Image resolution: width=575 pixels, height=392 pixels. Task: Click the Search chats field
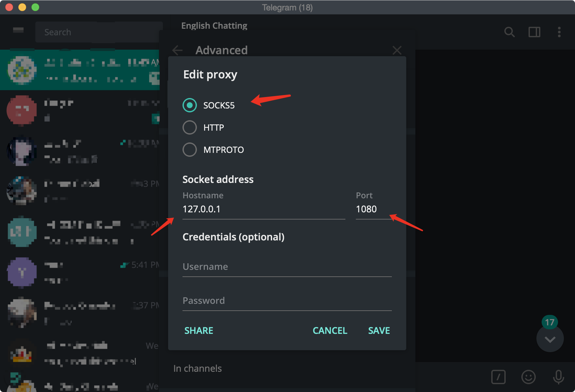pyautogui.click(x=99, y=32)
